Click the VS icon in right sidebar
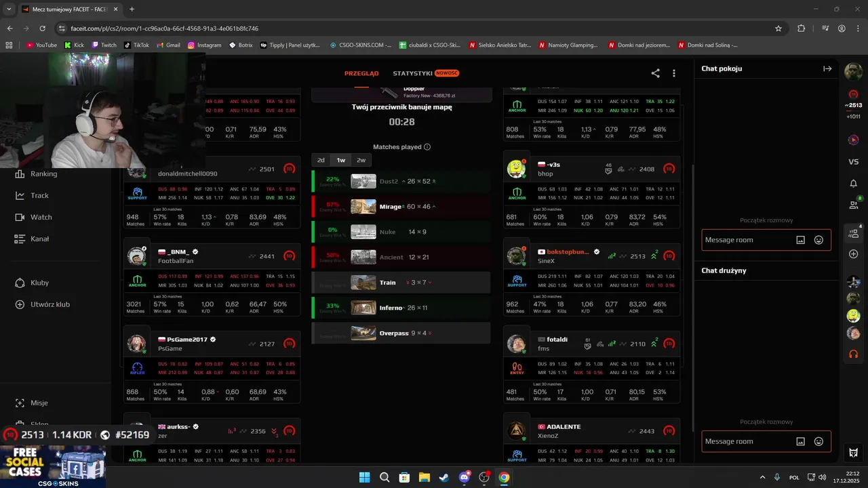Screen dimensions: 868x488 854,161
